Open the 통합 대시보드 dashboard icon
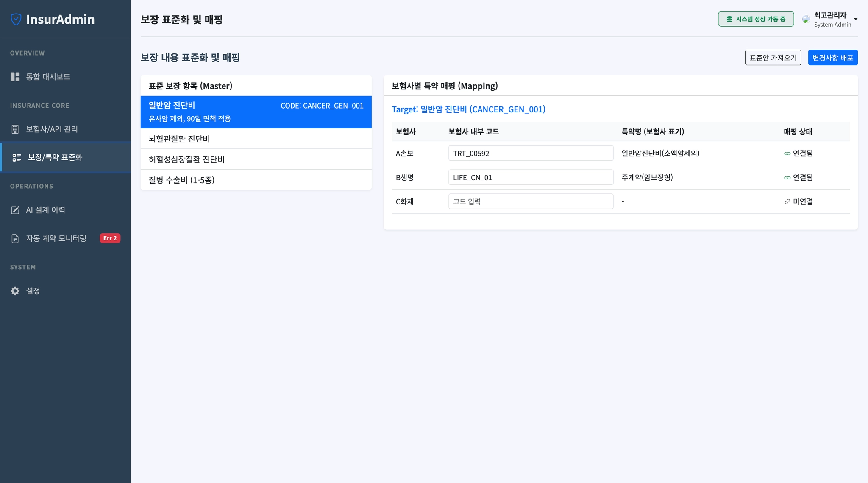 [15, 77]
